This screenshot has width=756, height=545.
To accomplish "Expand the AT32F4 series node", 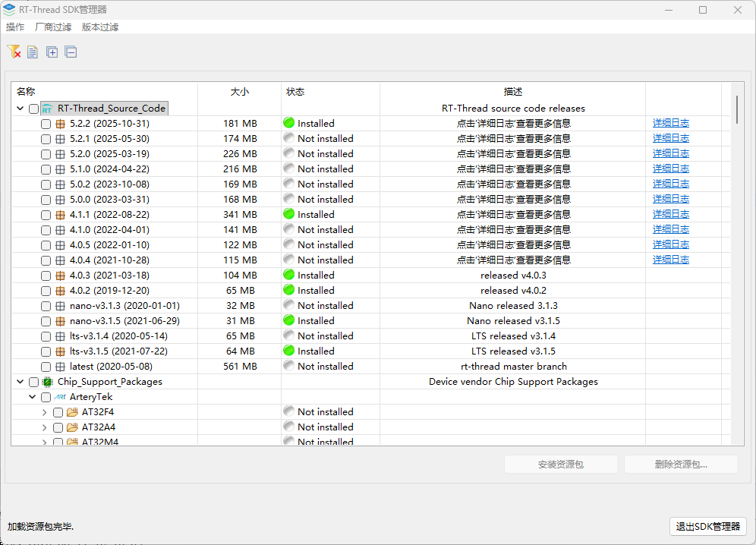I will coord(44,412).
